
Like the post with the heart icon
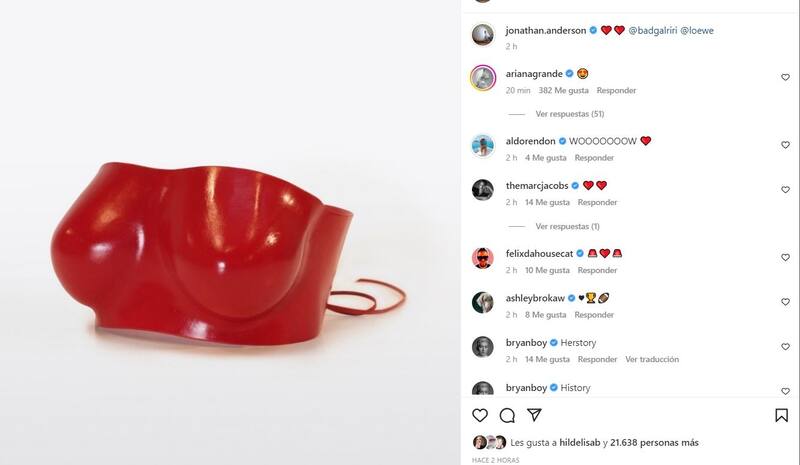480,415
